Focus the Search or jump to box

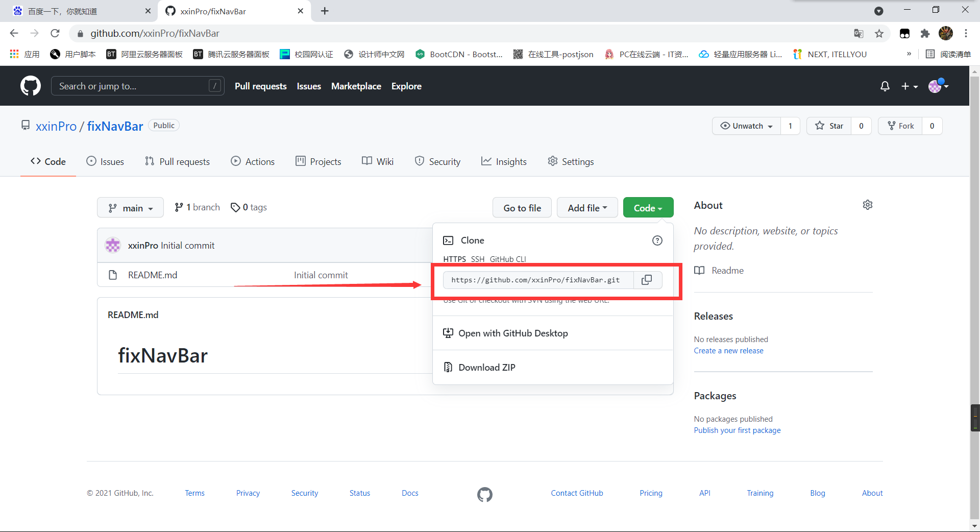(138, 86)
